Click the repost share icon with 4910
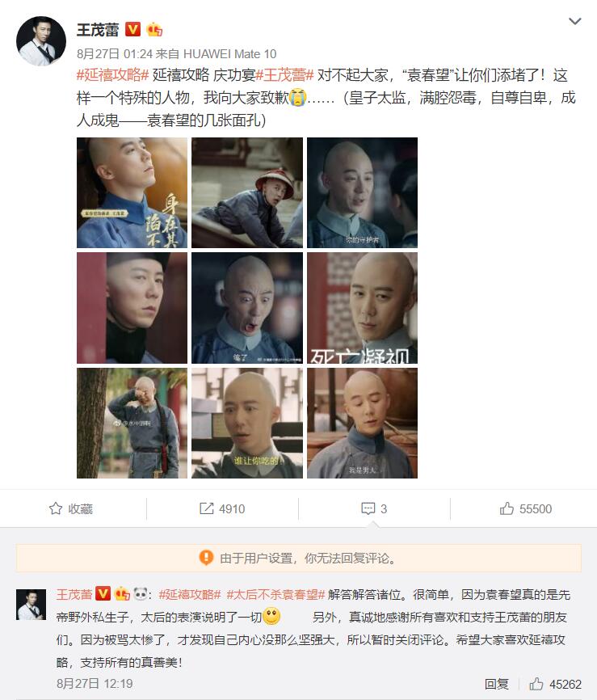The image size is (597, 700). click(206, 508)
